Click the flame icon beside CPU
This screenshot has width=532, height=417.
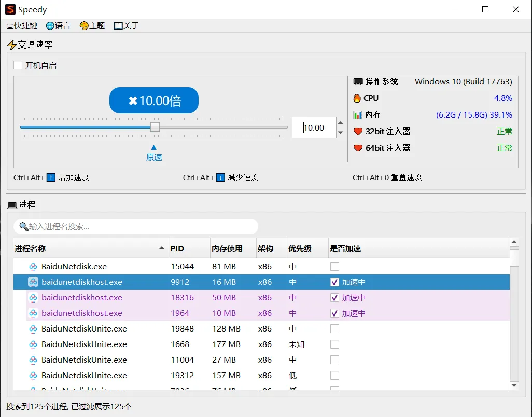coord(357,98)
